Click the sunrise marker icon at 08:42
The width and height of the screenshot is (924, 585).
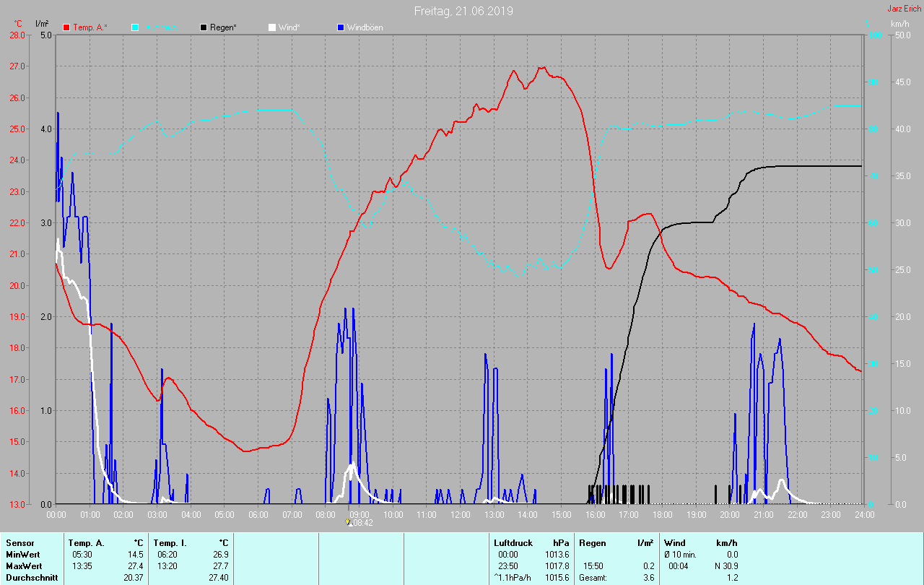[x=349, y=521]
